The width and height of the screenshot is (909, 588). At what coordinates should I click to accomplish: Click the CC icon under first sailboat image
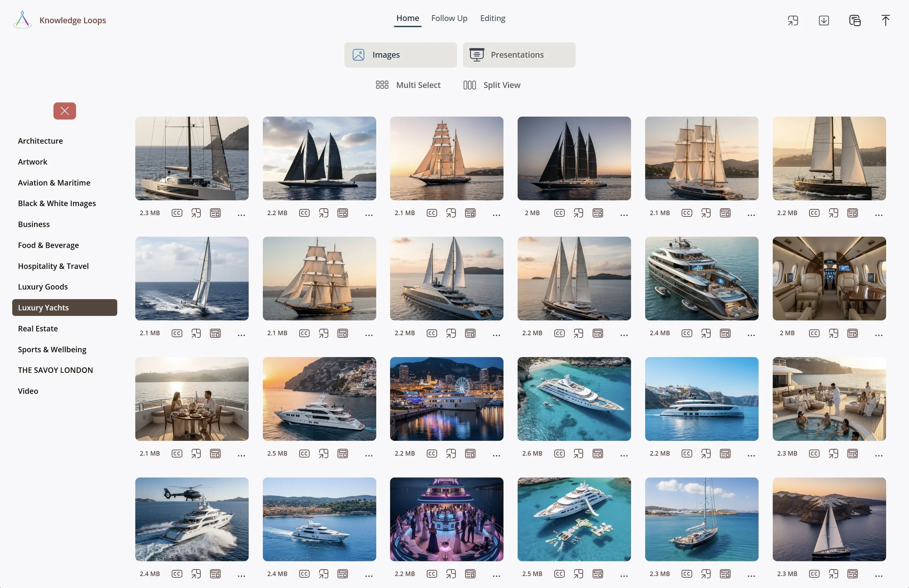[x=177, y=213]
